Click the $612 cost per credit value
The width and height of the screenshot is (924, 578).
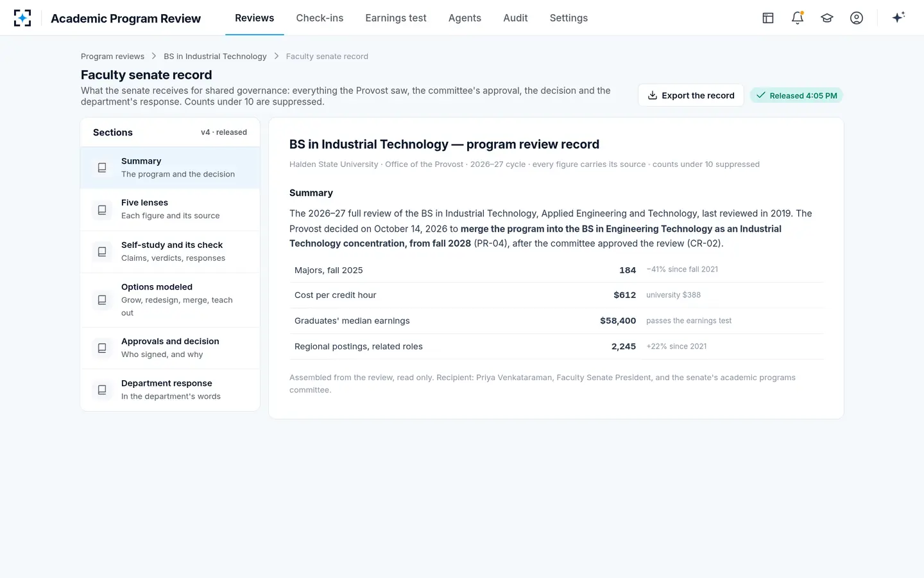click(624, 295)
